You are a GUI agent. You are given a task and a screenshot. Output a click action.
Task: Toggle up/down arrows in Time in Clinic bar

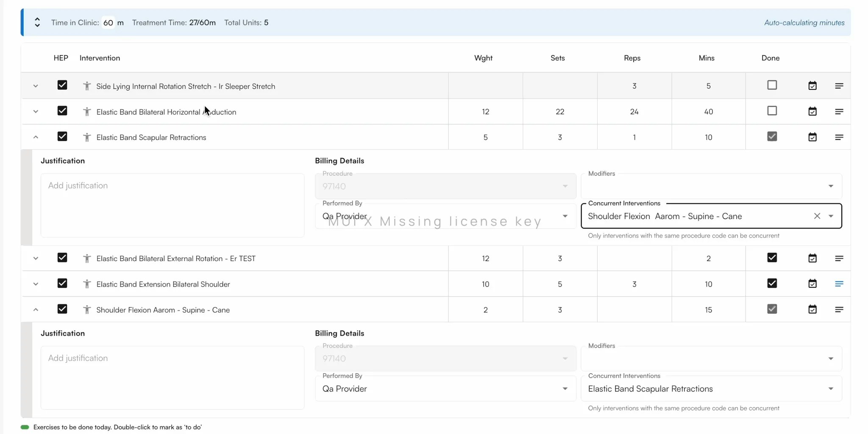coord(37,22)
